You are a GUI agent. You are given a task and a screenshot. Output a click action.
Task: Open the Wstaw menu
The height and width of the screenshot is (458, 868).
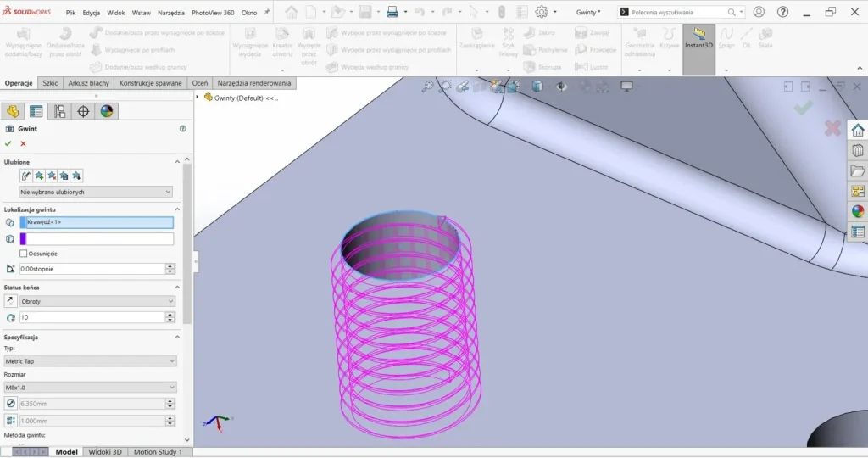coord(142,12)
